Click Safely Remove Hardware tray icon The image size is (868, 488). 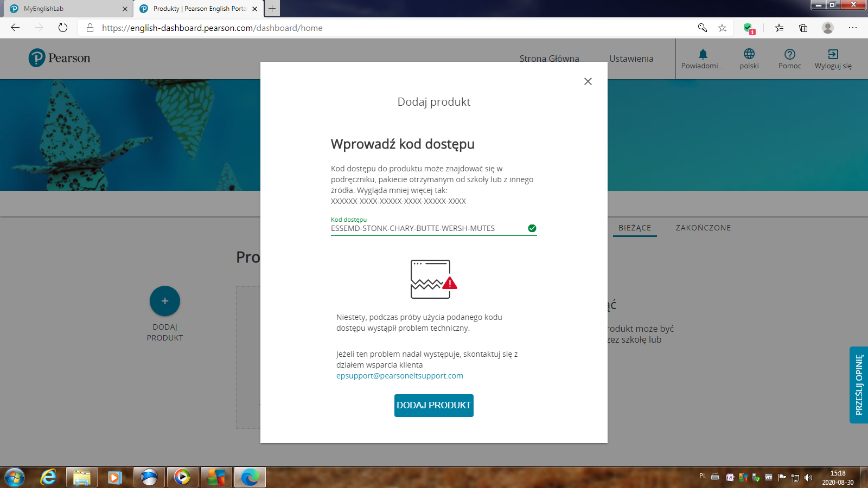point(756,478)
